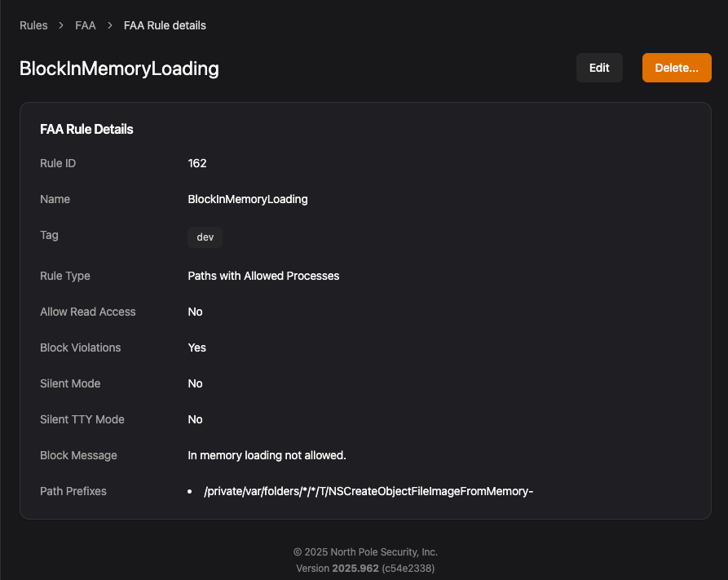Click the NSCreateObjectFileImageFromMemory path prefix entry
This screenshot has height=580, width=728.
pos(368,491)
